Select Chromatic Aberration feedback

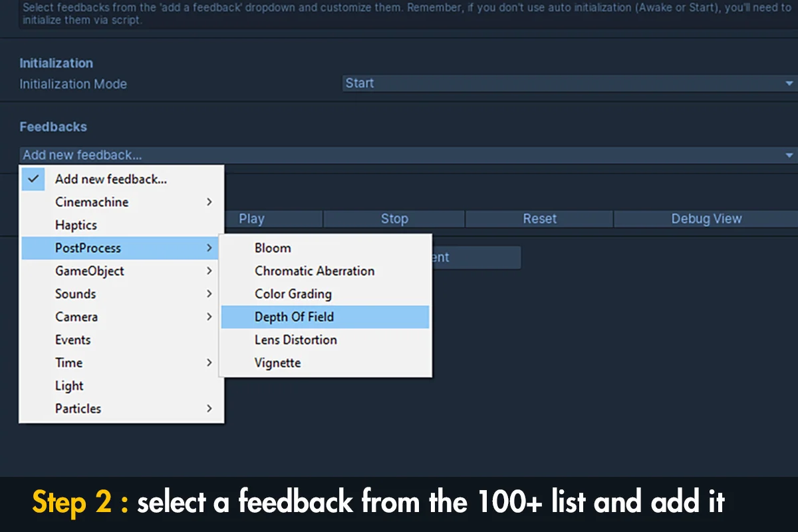tap(315, 271)
